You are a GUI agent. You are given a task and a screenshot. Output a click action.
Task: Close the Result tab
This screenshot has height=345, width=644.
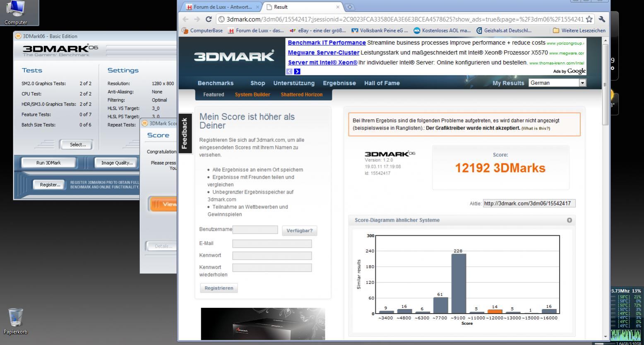[338, 7]
